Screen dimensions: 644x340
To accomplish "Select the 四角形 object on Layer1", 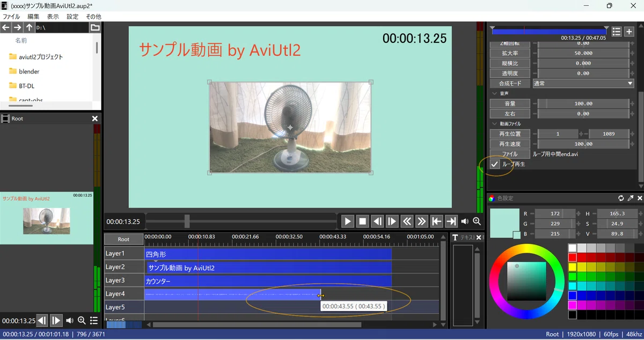I will click(268, 254).
